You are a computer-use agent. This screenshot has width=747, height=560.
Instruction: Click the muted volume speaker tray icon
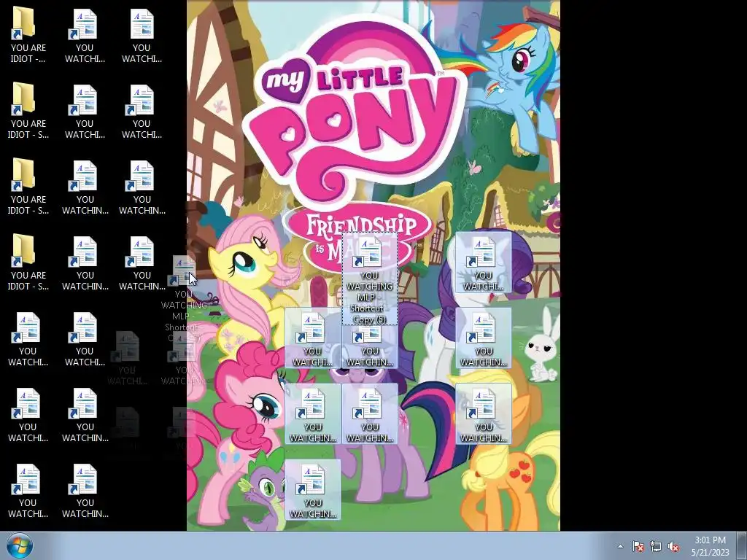[673, 547]
